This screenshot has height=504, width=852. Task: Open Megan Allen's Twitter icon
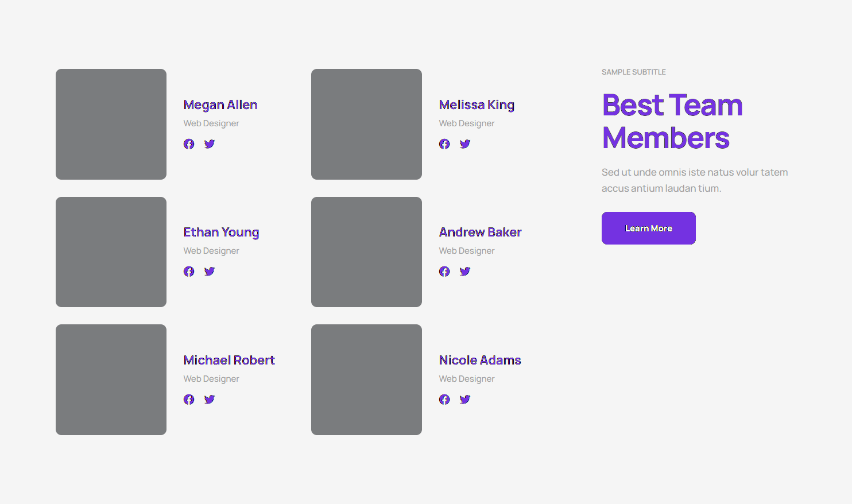point(210,144)
